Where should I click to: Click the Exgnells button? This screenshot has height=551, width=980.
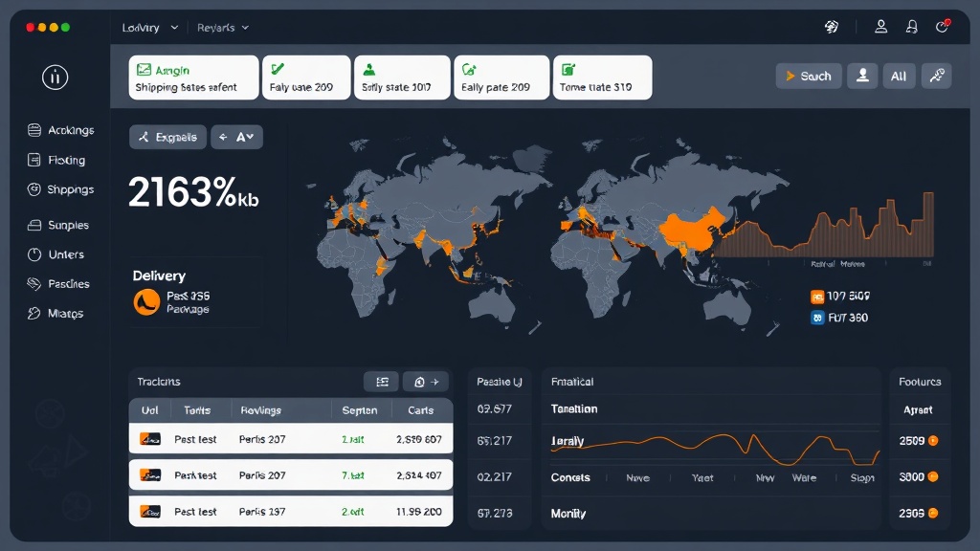(x=167, y=137)
